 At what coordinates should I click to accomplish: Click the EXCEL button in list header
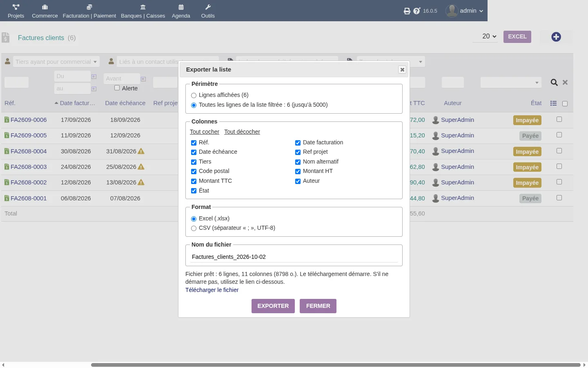(517, 36)
